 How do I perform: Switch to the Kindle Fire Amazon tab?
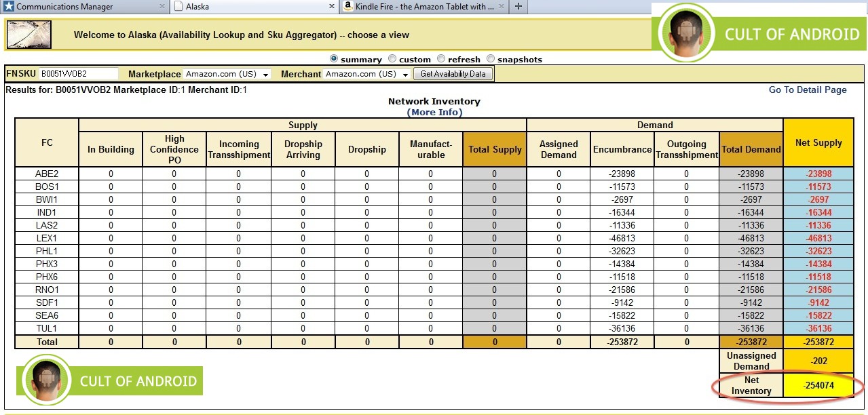click(x=425, y=7)
